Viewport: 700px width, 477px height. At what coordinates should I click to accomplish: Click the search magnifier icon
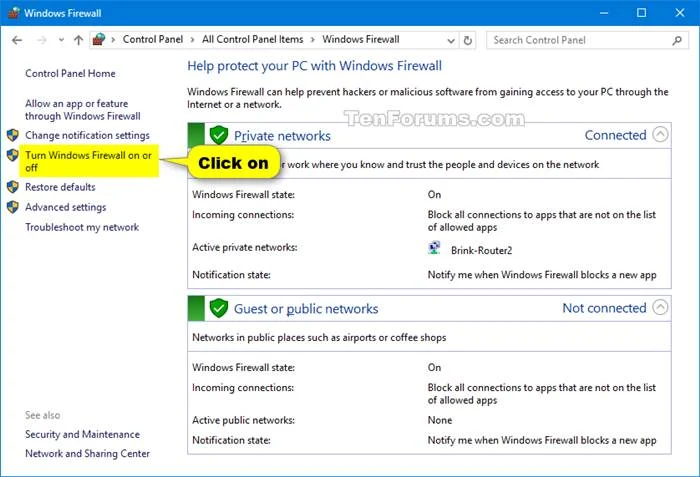677,40
